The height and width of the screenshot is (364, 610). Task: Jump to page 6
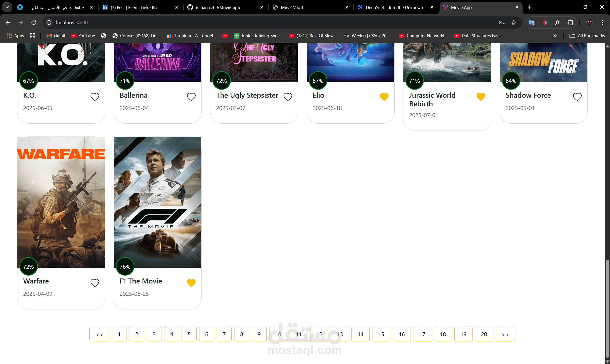pos(207,334)
